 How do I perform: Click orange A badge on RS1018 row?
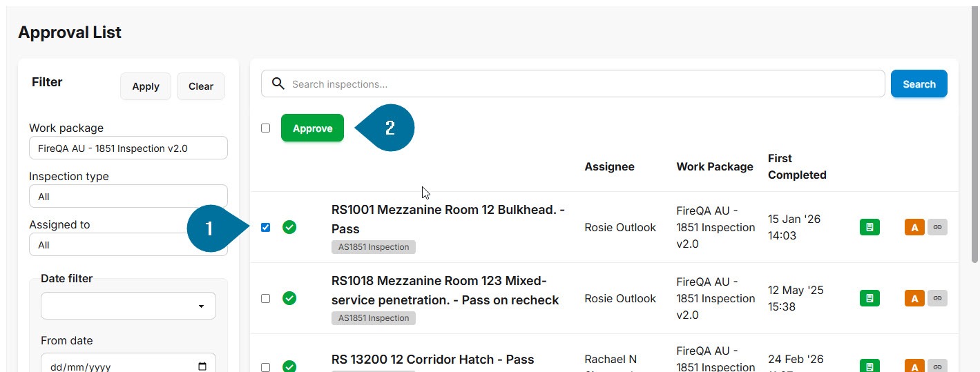pos(914,298)
